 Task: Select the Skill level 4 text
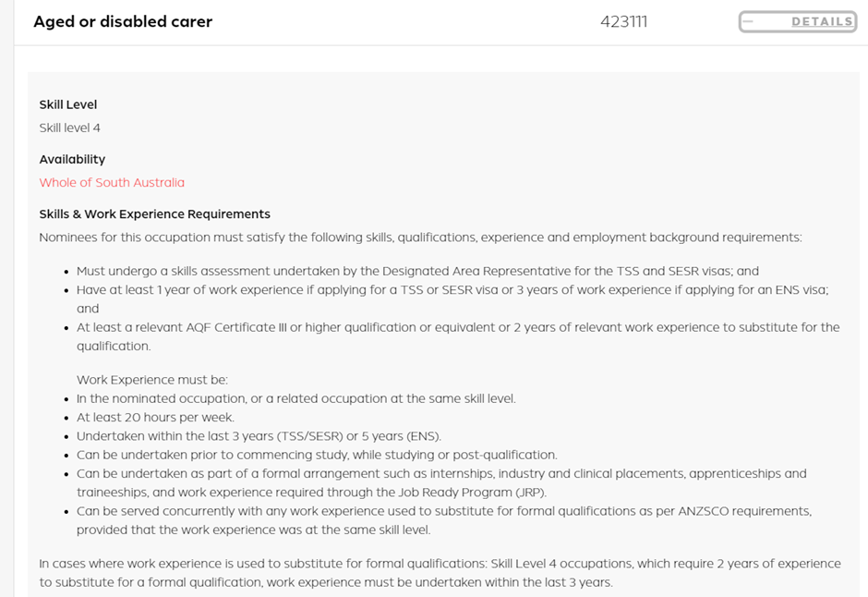click(70, 128)
